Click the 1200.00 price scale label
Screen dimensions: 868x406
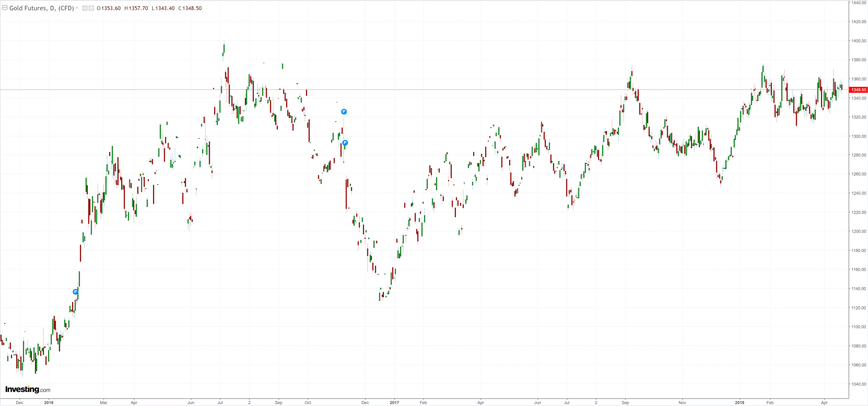coord(859,231)
